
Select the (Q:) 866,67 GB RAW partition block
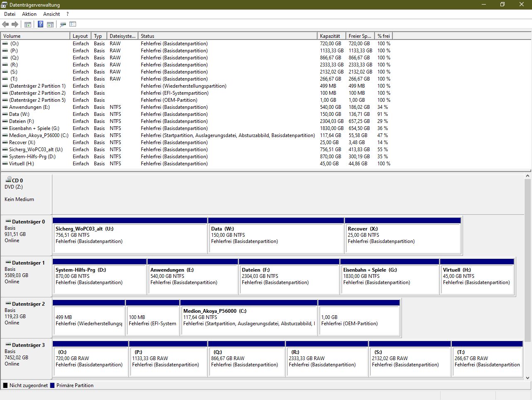[x=247, y=358]
